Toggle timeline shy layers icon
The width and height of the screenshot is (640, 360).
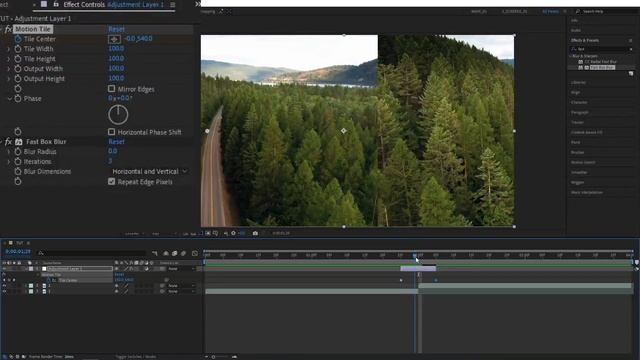[x=166, y=253]
